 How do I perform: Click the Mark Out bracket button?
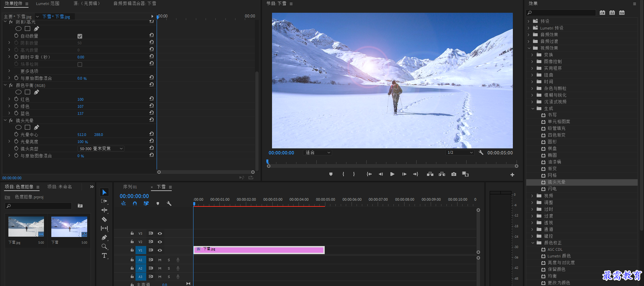354,174
